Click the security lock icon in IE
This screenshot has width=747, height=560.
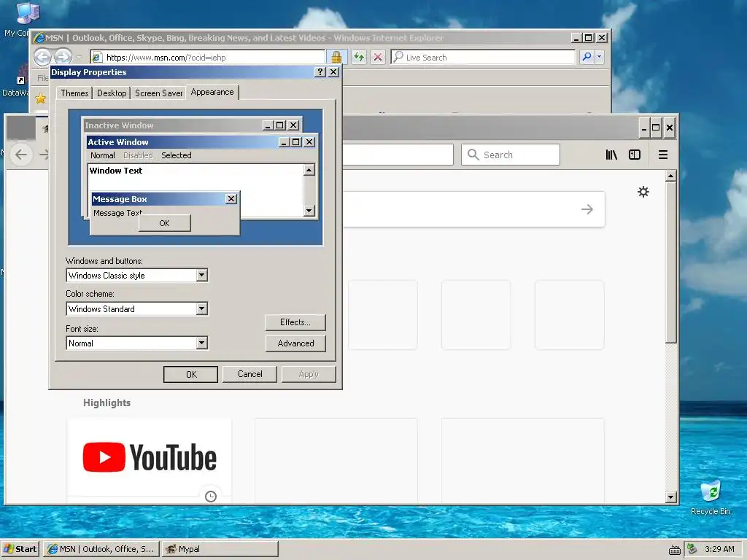(336, 57)
